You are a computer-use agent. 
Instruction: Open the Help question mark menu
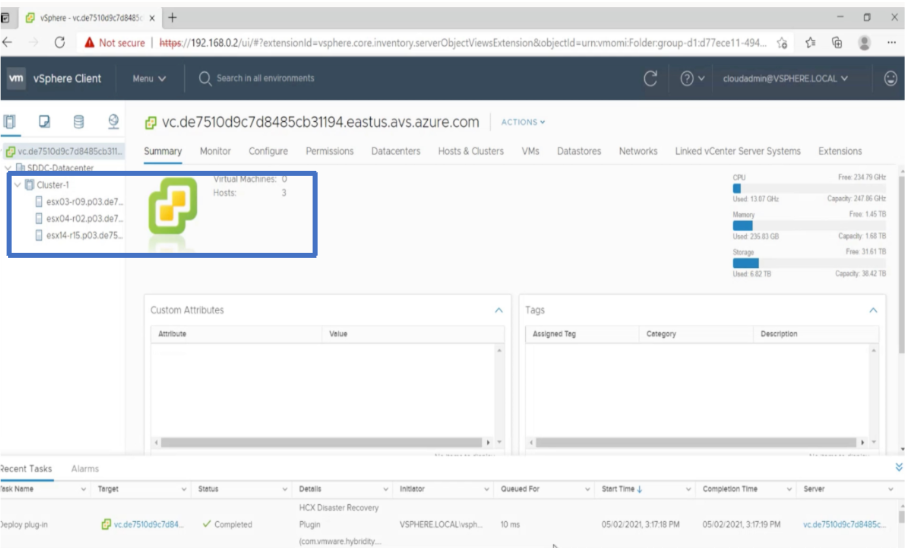tap(692, 79)
